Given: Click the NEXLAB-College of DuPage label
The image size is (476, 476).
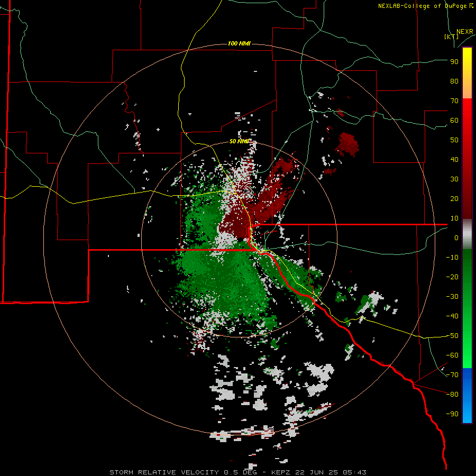Looking at the screenshot, I should click(x=426, y=6).
